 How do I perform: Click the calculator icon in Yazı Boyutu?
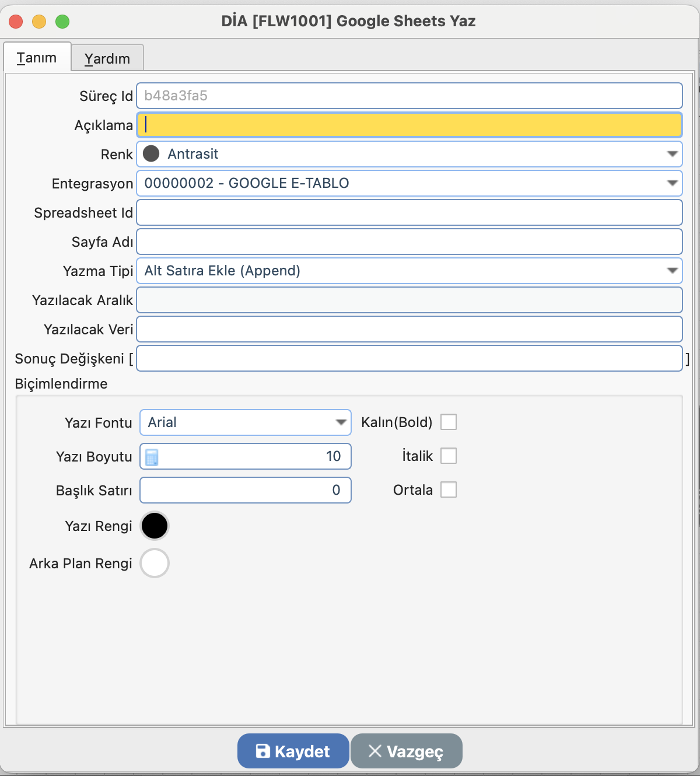click(152, 457)
